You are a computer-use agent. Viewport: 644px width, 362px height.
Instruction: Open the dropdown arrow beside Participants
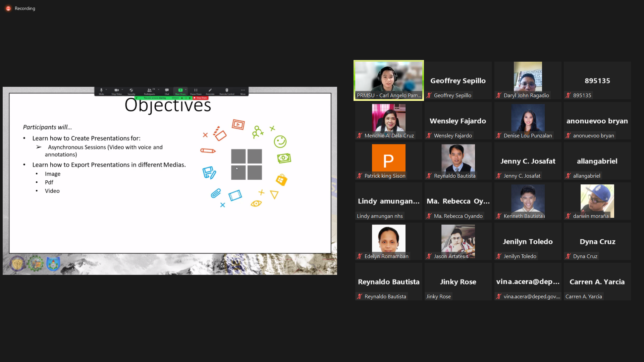click(x=159, y=89)
